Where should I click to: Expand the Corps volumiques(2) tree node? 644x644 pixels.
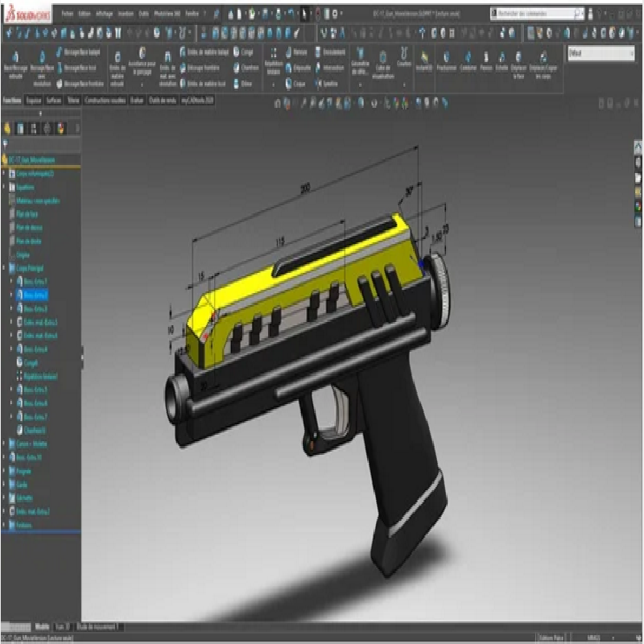[x=4, y=174]
